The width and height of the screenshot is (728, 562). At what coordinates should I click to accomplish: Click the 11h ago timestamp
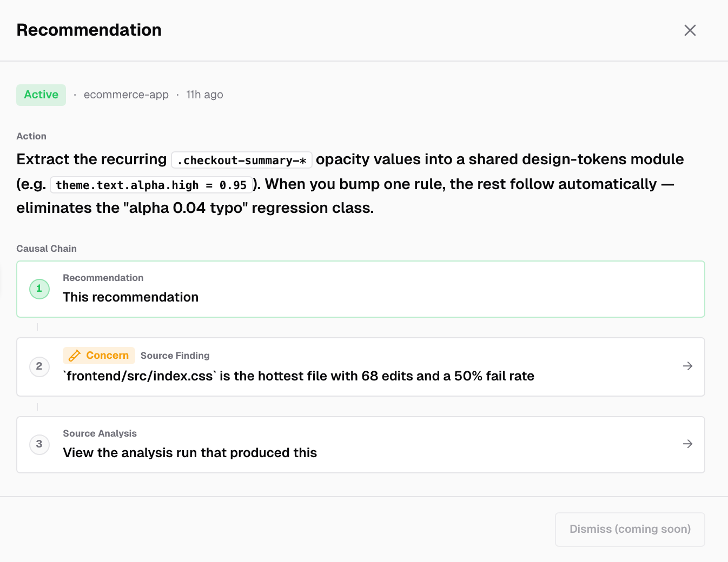pyautogui.click(x=204, y=95)
